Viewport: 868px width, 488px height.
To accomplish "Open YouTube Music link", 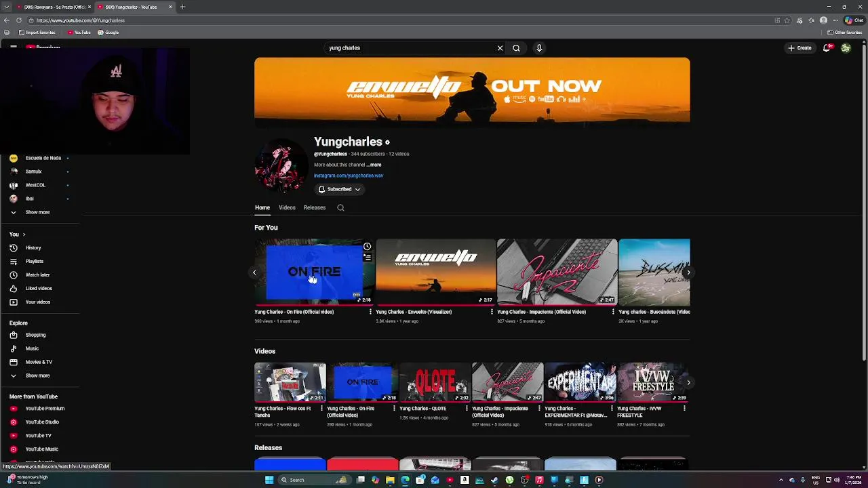I will (x=41, y=449).
